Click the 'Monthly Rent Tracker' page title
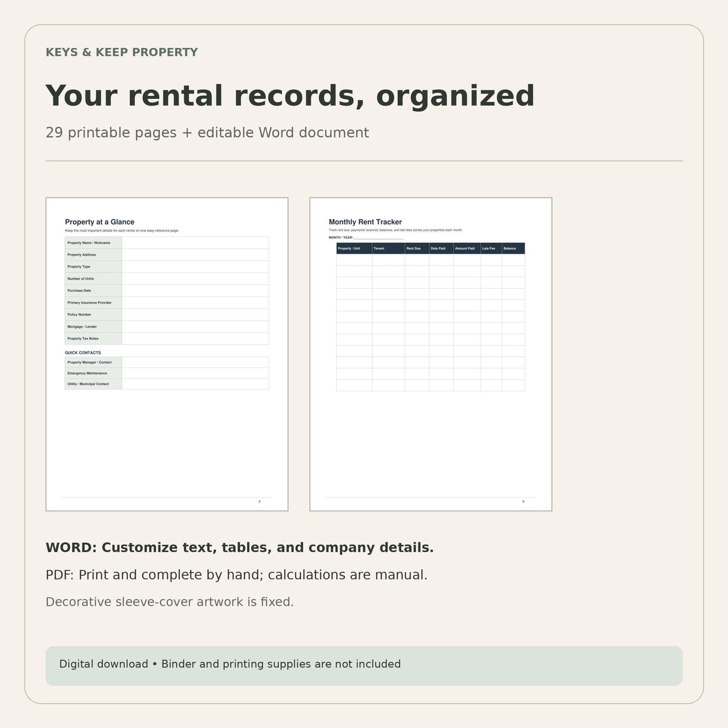 pyautogui.click(x=365, y=222)
